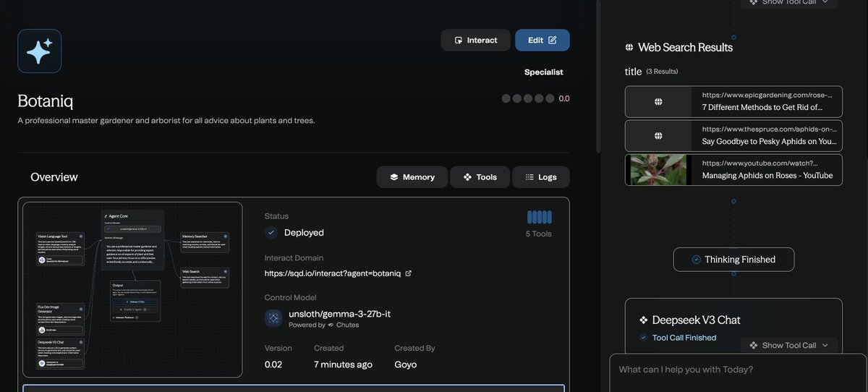Open the Managing Aphids on Roses YouTube result
868x392 pixels.
[x=733, y=170]
